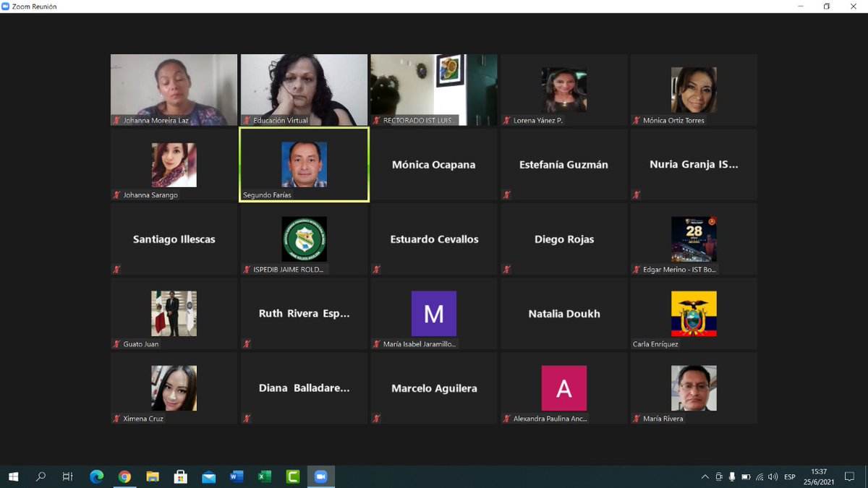Click the name Nuria Granja IS...
The width and height of the screenshot is (868, 488).
click(694, 165)
